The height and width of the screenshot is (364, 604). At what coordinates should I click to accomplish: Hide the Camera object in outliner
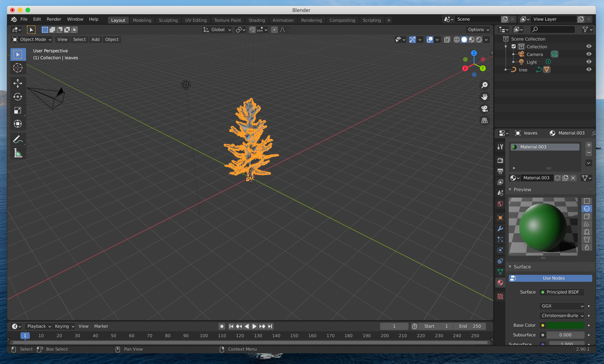click(x=589, y=54)
